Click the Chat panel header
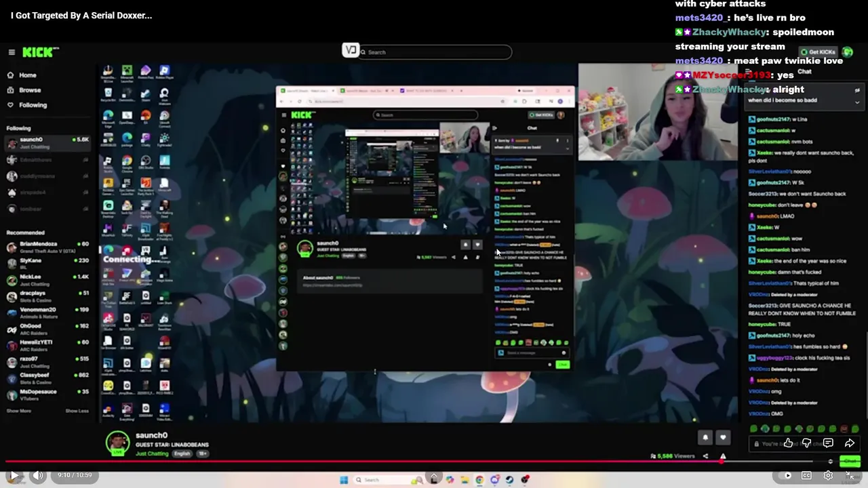This screenshot has width=868, height=488. point(804,71)
